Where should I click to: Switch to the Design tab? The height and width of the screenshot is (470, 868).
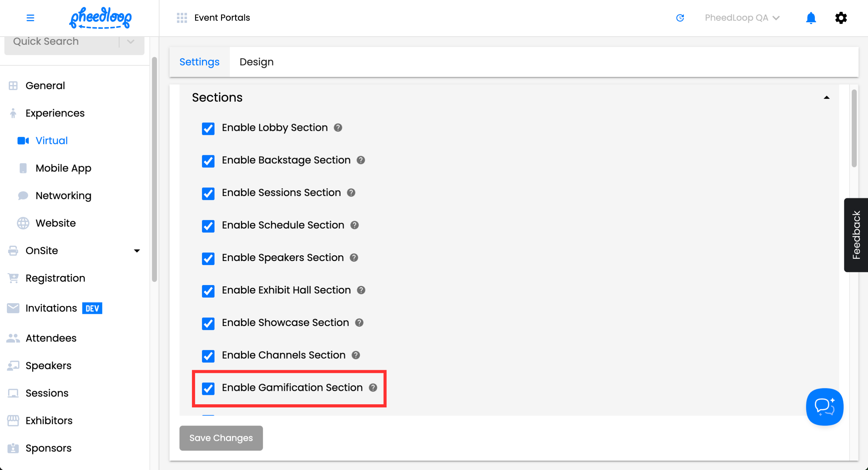click(256, 62)
